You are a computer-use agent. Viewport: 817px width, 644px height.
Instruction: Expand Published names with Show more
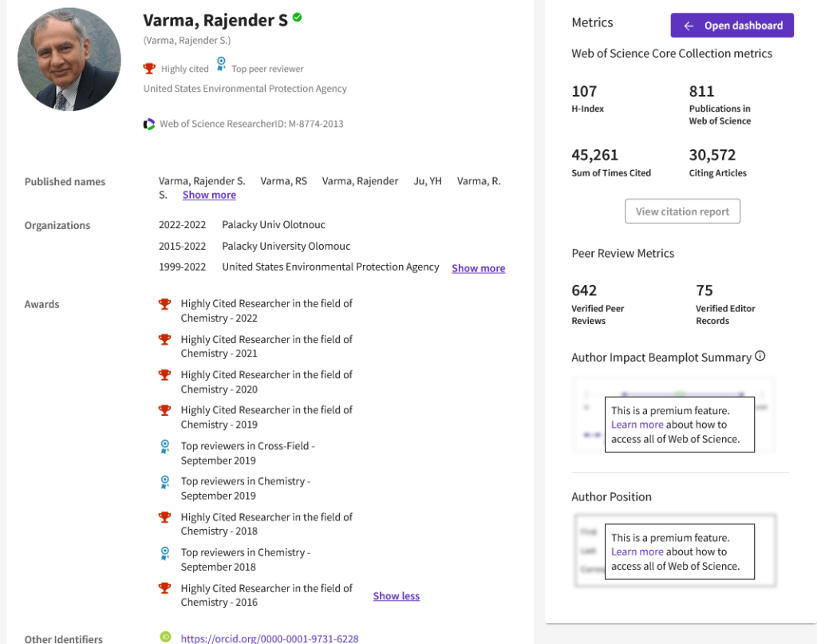coord(209,195)
